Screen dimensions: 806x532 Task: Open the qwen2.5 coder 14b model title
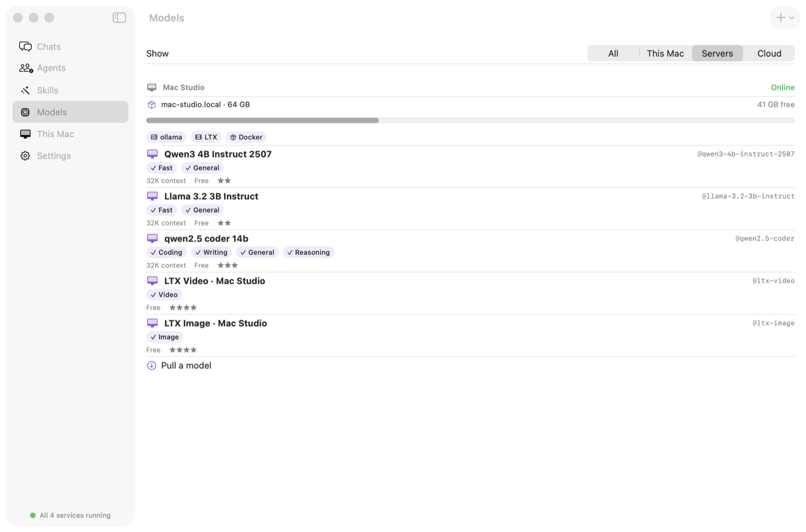(206, 239)
